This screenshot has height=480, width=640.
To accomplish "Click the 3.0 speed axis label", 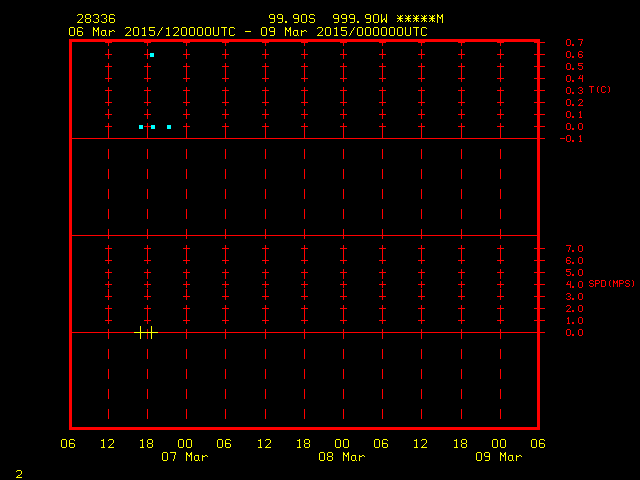I will 574,296.
